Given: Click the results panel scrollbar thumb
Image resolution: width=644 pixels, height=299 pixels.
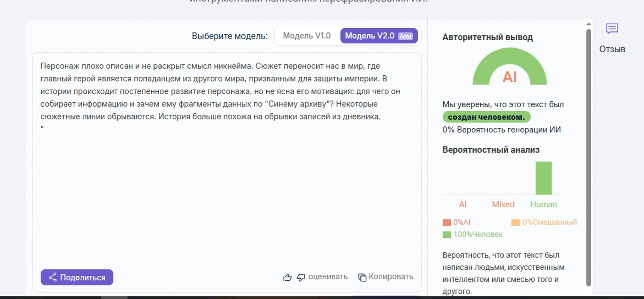Looking at the screenshot, I should click(588, 158).
